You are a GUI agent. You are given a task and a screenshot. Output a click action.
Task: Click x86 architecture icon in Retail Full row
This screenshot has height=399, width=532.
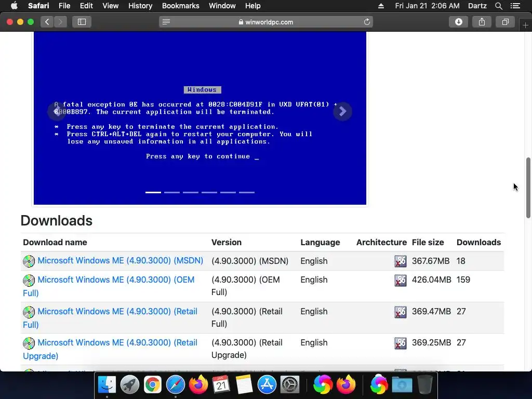point(401,312)
